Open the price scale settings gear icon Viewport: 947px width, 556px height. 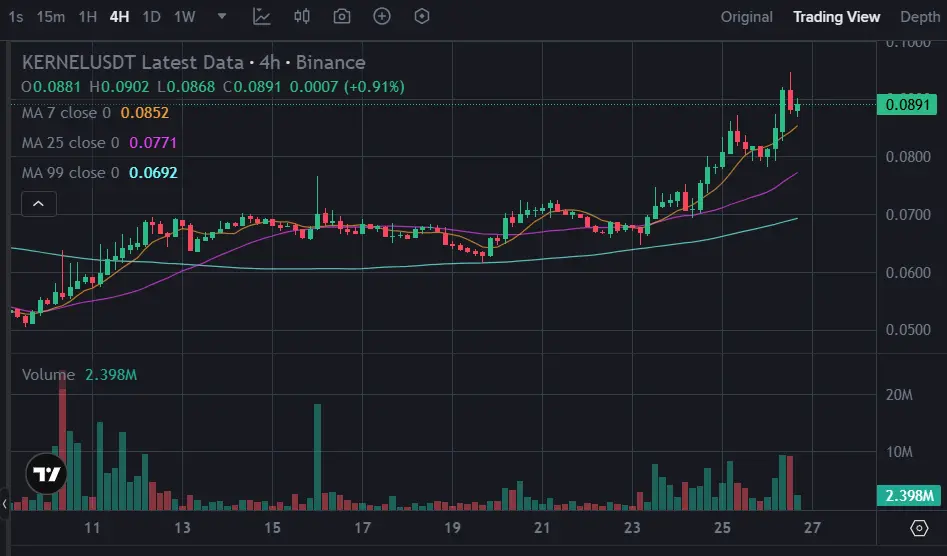919,528
